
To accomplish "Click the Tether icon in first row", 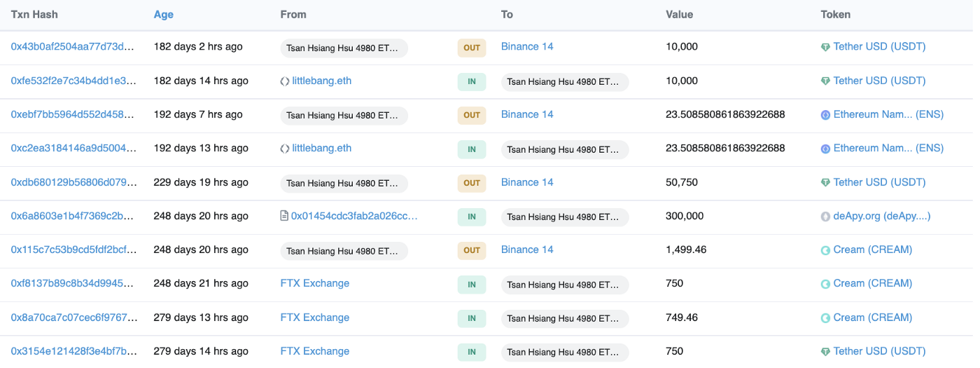I will 825,47.
